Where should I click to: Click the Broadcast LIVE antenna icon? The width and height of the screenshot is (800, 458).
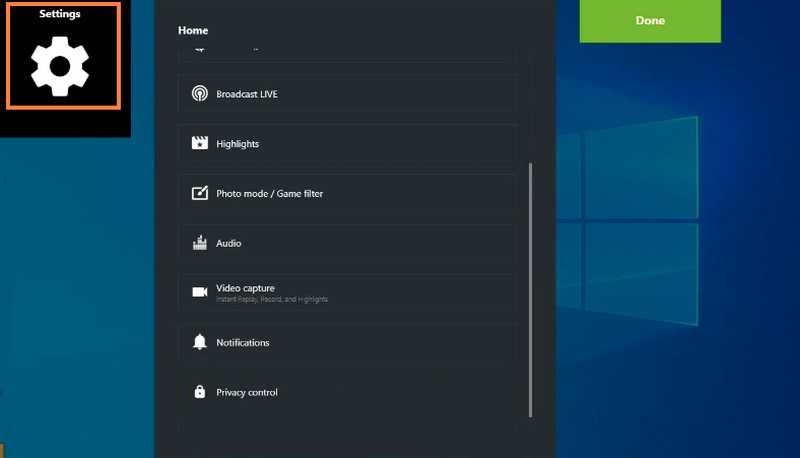click(199, 94)
